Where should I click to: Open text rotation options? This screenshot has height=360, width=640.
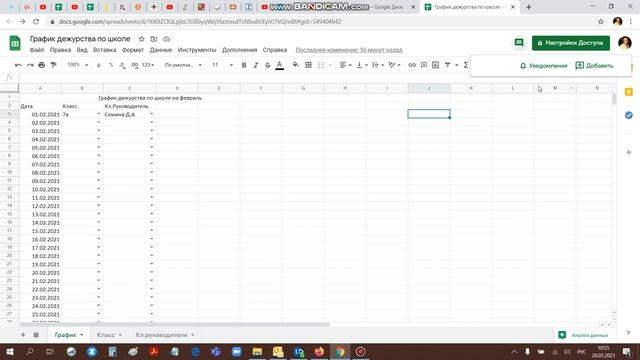click(394, 65)
